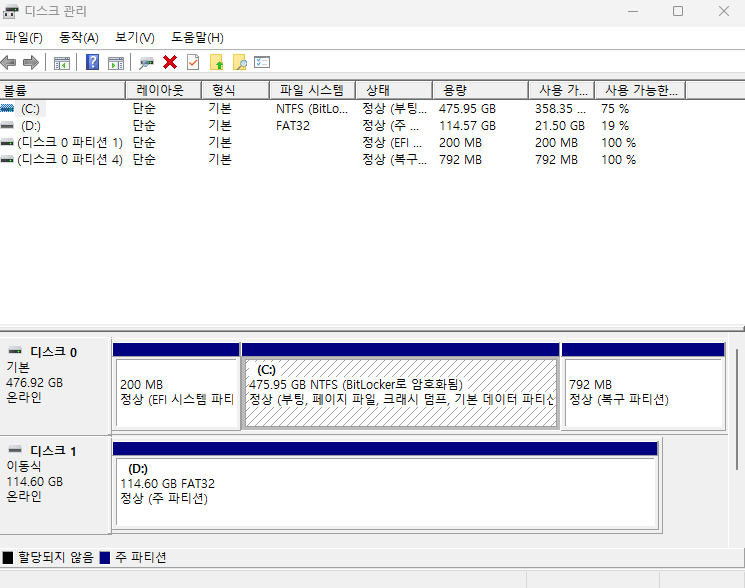The height and width of the screenshot is (588, 745).
Task: Click the 19 % free percentage cell
Action: [x=615, y=126]
